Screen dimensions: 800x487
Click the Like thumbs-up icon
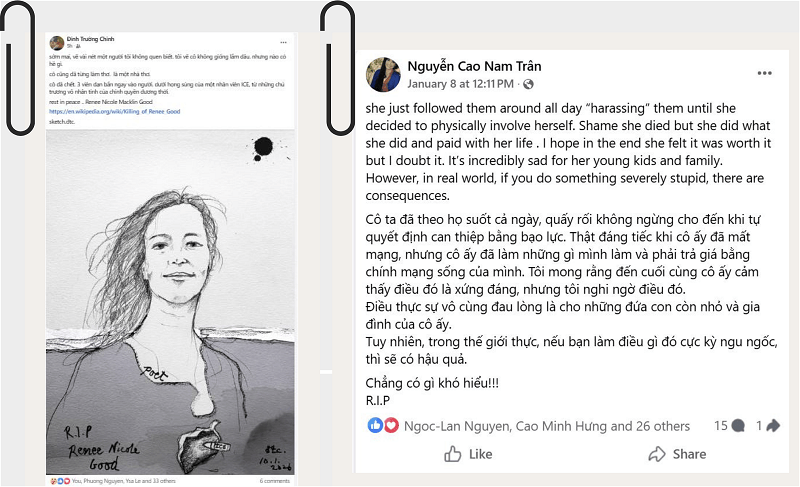(x=453, y=454)
